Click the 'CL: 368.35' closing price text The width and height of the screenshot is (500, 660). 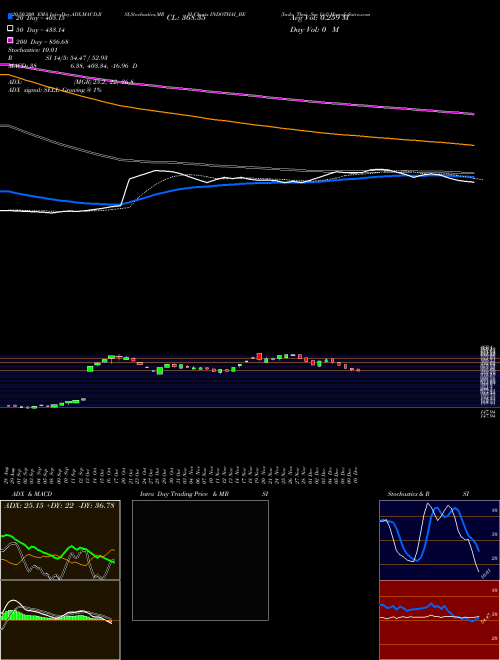186,18
